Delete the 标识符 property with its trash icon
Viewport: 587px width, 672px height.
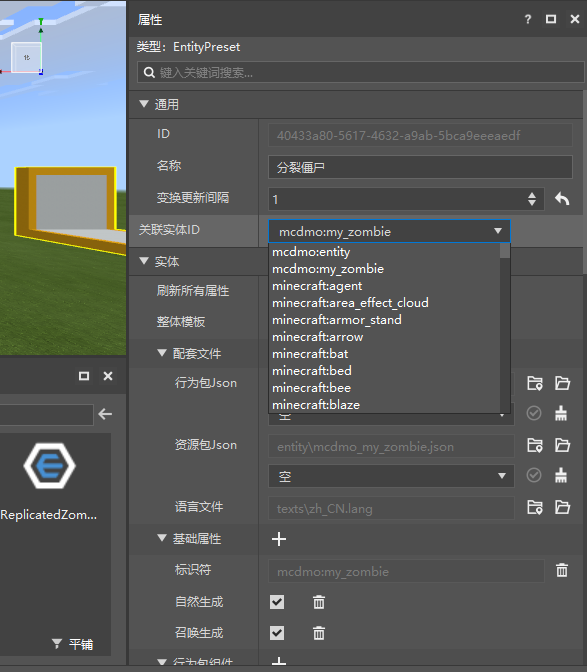(x=562, y=570)
